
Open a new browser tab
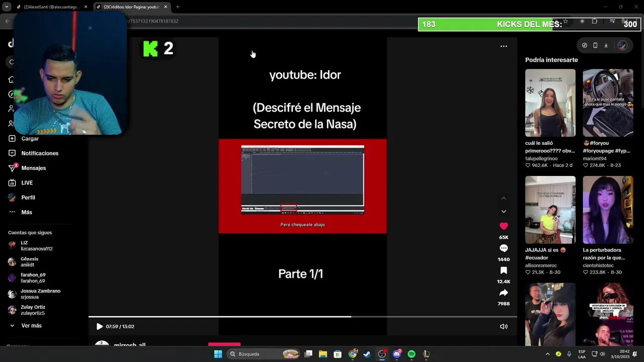point(178,7)
